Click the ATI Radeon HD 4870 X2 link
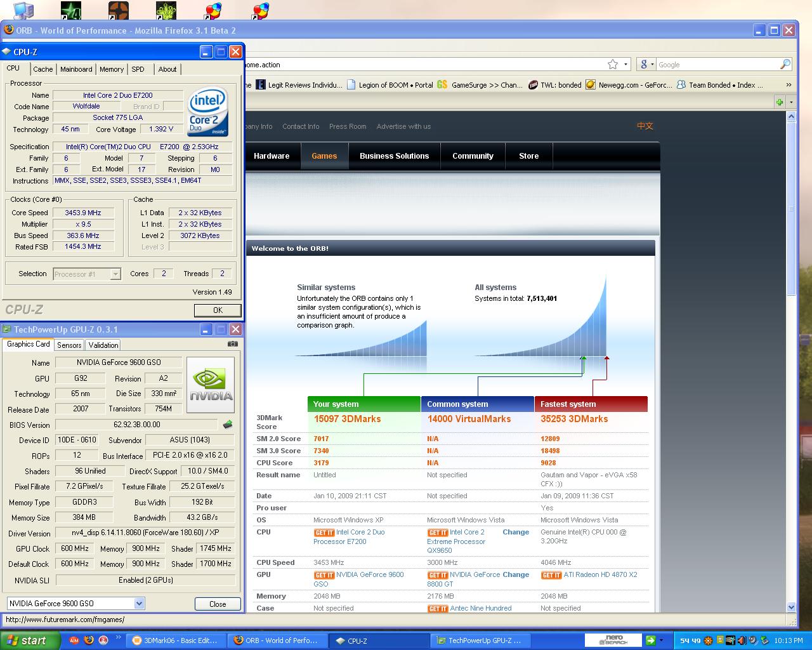Viewport: 812px width, 650px height. coord(600,575)
